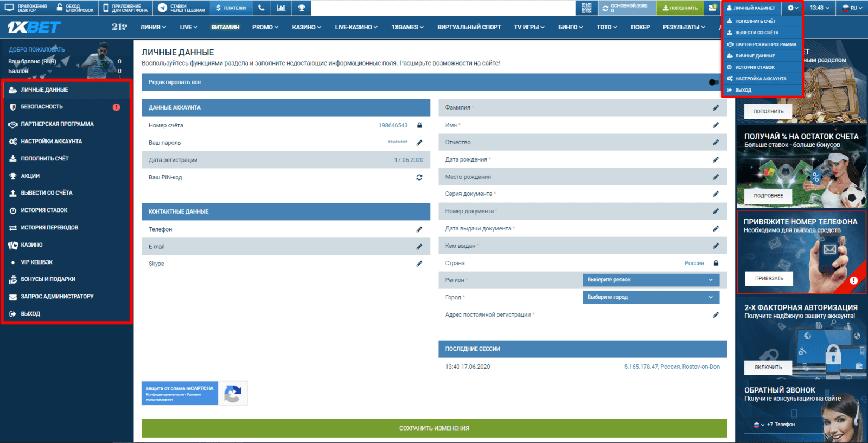Toggle the 'Редактировать все' switch
Screen dimensions: 868x443
coord(713,82)
